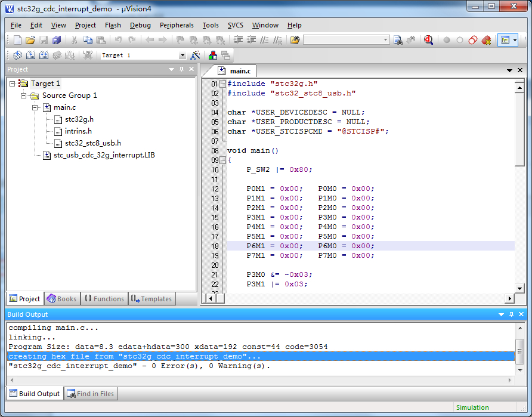
Task: Pin the Project panel
Action: (181, 69)
